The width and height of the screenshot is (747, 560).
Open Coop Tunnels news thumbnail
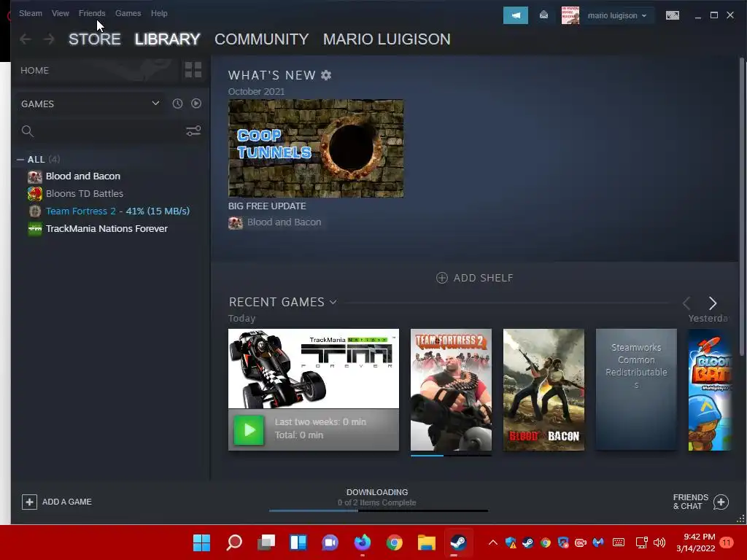(315, 148)
